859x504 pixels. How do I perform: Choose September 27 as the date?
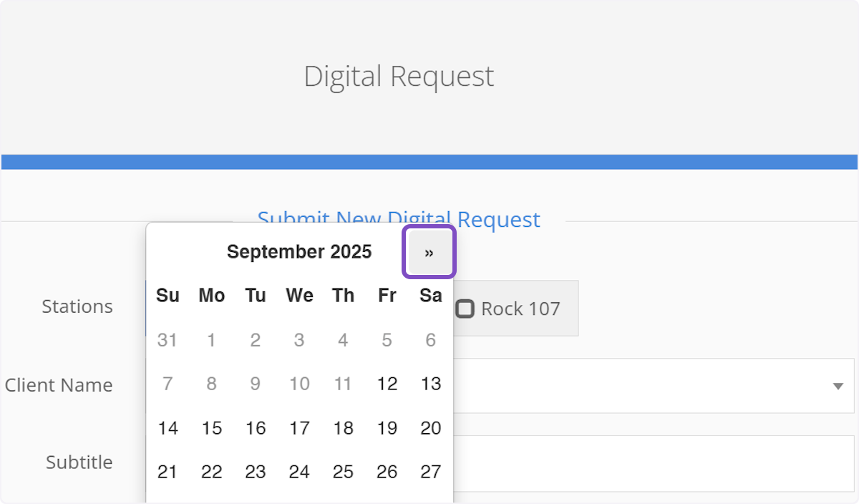[430, 472]
